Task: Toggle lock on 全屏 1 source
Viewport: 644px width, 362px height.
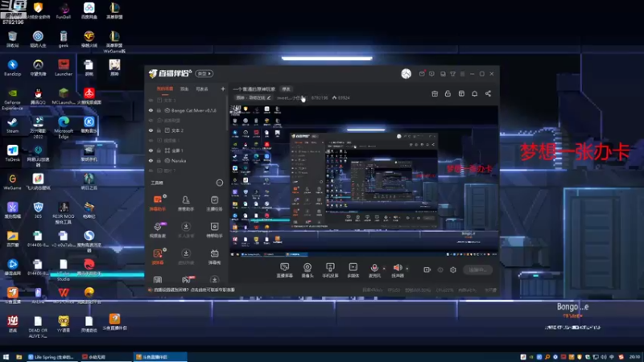Action: (159, 150)
